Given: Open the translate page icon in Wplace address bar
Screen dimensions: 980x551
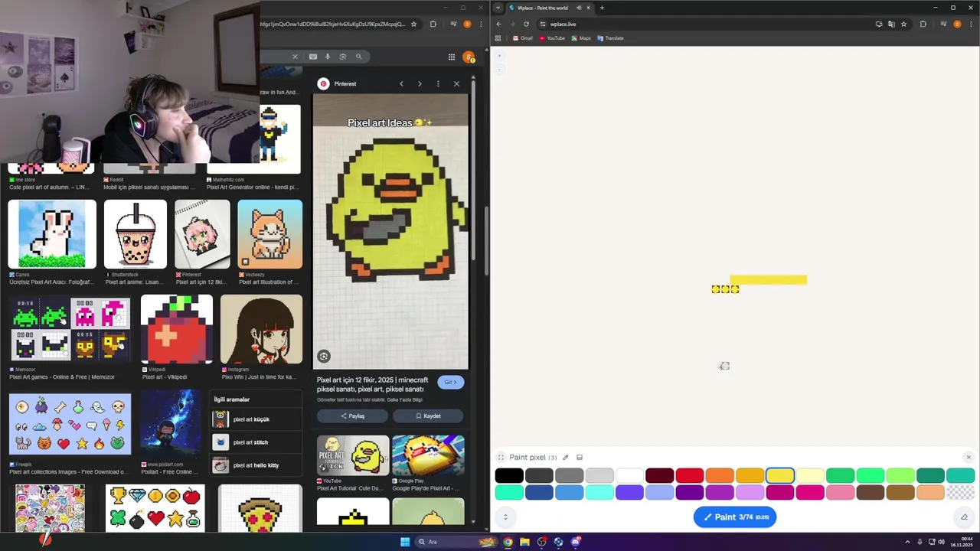Looking at the screenshot, I should [x=891, y=24].
